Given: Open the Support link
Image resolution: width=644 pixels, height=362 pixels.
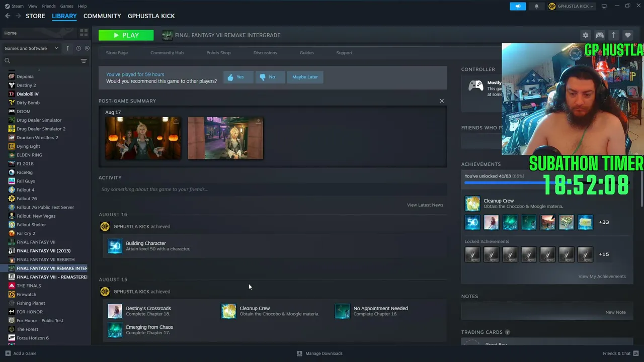Looking at the screenshot, I should [344, 53].
